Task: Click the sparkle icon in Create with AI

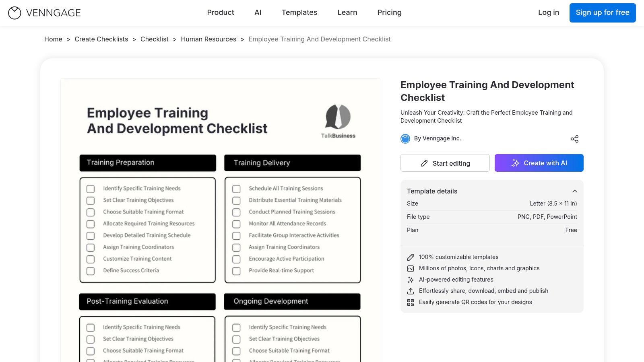Action: pyautogui.click(x=516, y=163)
